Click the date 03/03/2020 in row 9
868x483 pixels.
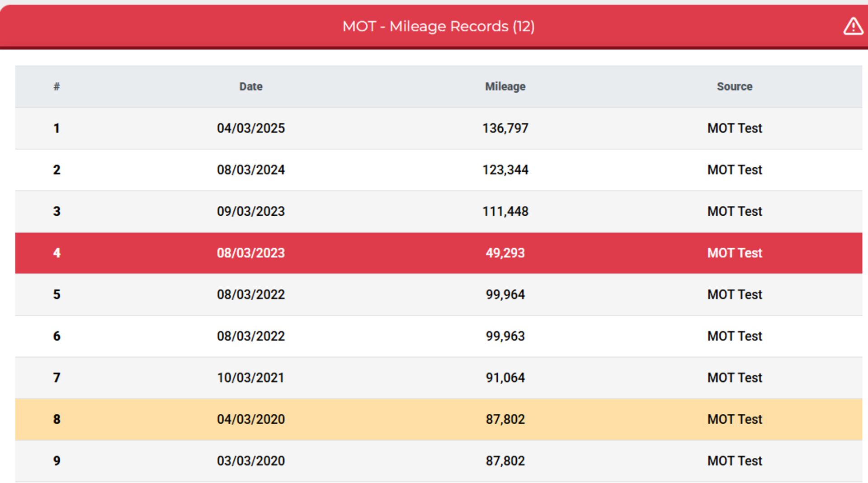point(251,461)
